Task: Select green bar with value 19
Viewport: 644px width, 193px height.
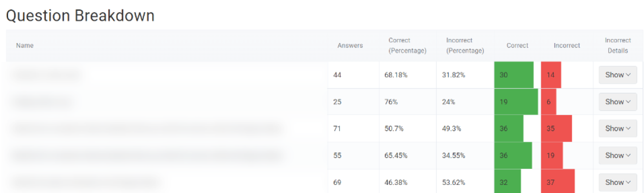Action: [x=516, y=102]
